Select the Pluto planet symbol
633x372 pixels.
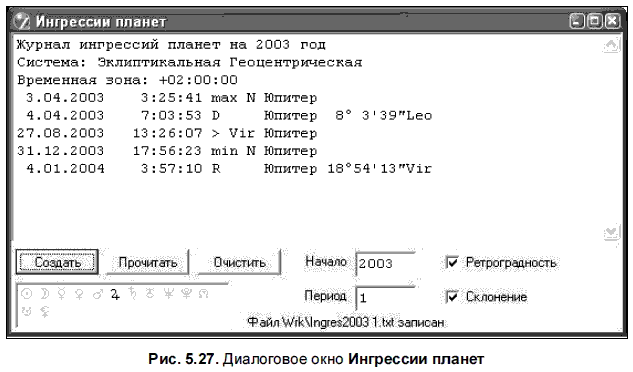coord(186,293)
